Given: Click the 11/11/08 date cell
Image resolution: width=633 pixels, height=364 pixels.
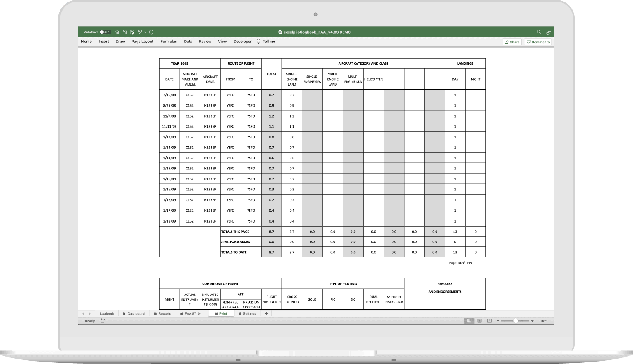Looking at the screenshot, I should (x=169, y=127).
